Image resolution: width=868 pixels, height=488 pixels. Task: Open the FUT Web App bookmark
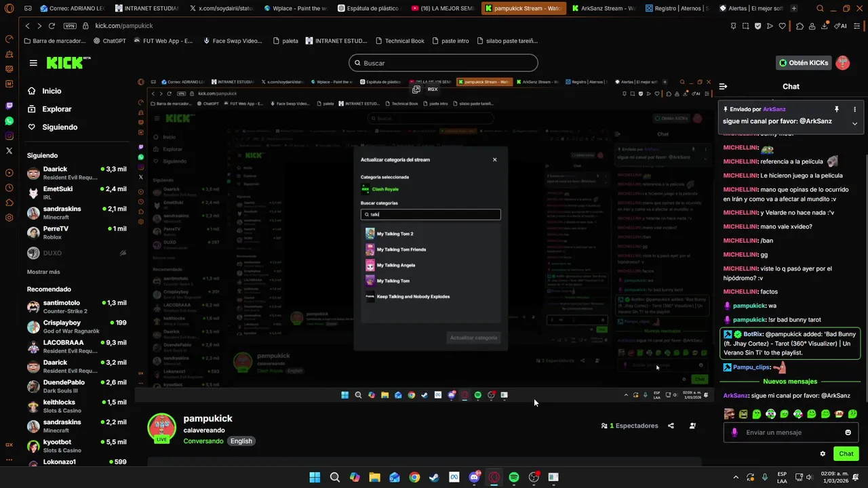pyautogui.click(x=163, y=41)
